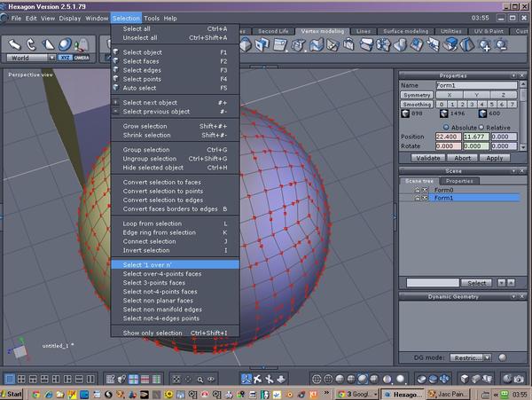Toggle Symmetry Y axis button
The height and width of the screenshot is (400, 532).
click(476, 95)
